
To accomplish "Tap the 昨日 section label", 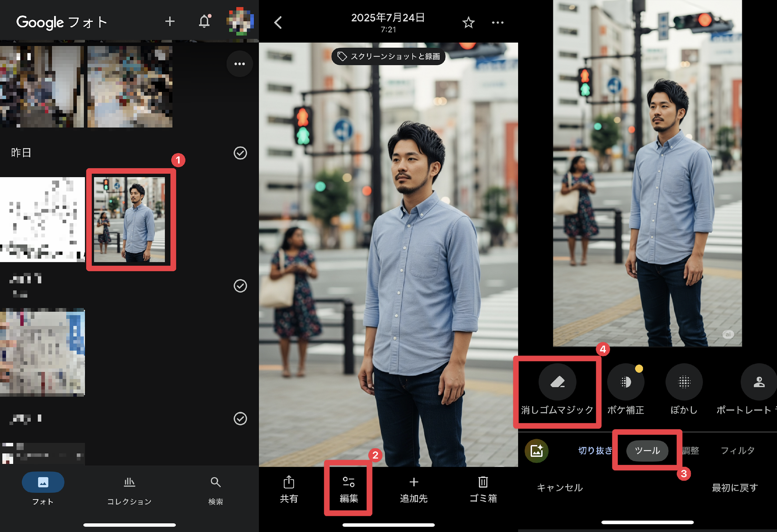I will point(21,153).
